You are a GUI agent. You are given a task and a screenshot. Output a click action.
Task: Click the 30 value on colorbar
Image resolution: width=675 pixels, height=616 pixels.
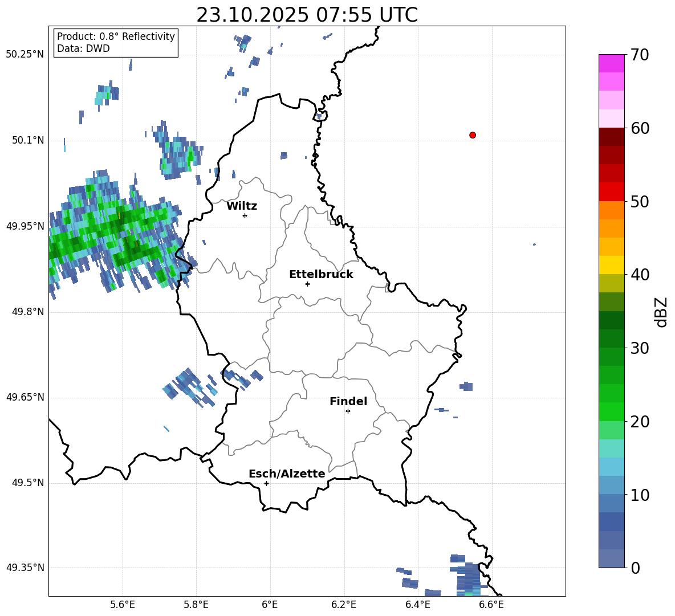(639, 348)
